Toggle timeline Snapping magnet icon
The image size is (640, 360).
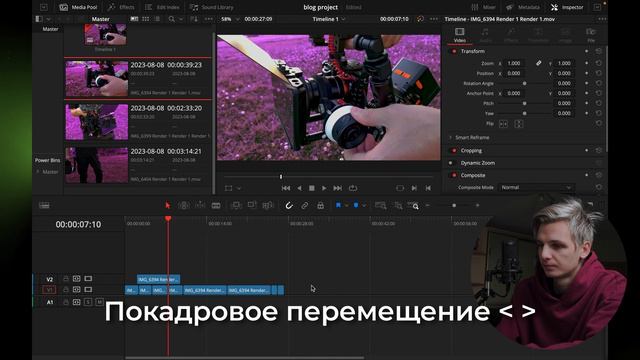[289, 206]
